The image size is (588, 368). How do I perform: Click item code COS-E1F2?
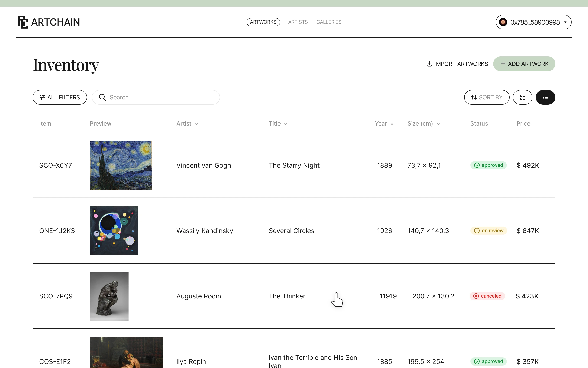pyautogui.click(x=55, y=362)
